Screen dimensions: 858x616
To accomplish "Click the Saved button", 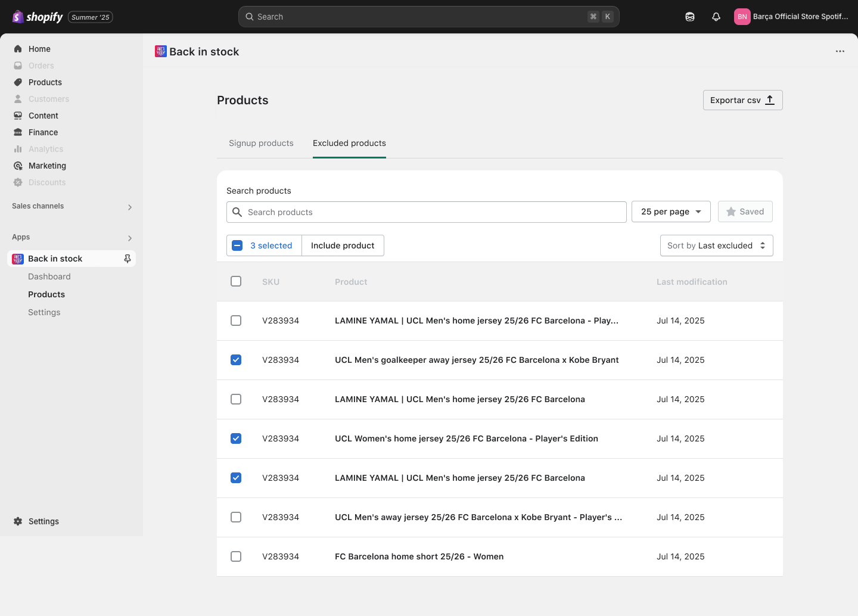I will pyautogui.click(x=745, y=211).
